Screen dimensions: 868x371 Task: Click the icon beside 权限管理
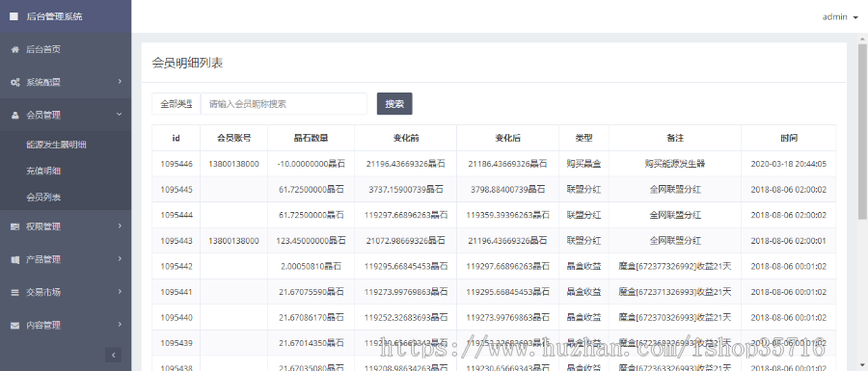coord(14,226)
